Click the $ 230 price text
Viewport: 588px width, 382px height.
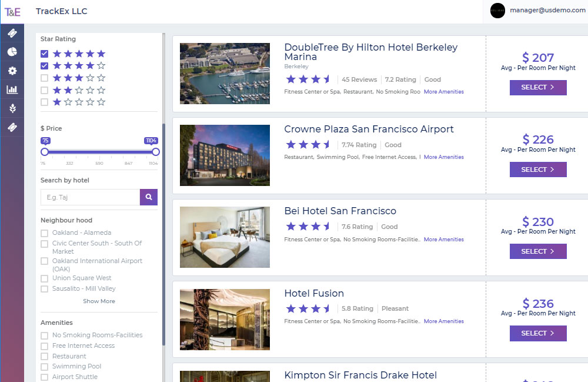point(538,221)
